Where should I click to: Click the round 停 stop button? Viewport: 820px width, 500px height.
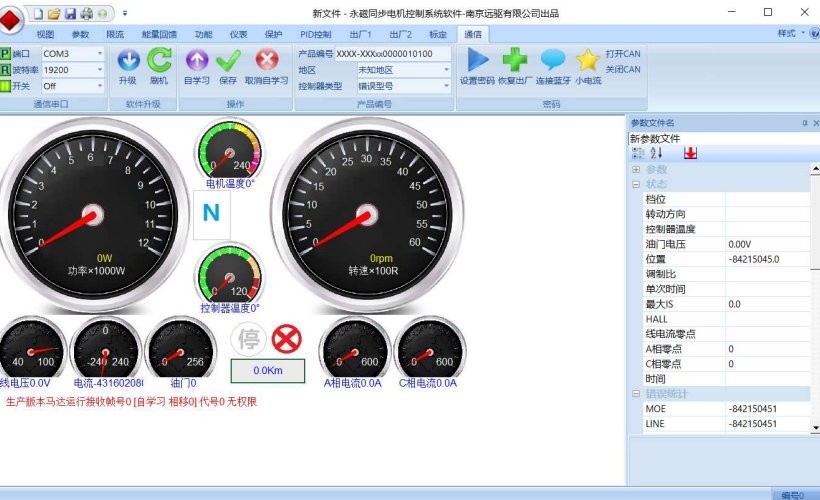click(249, 339)
